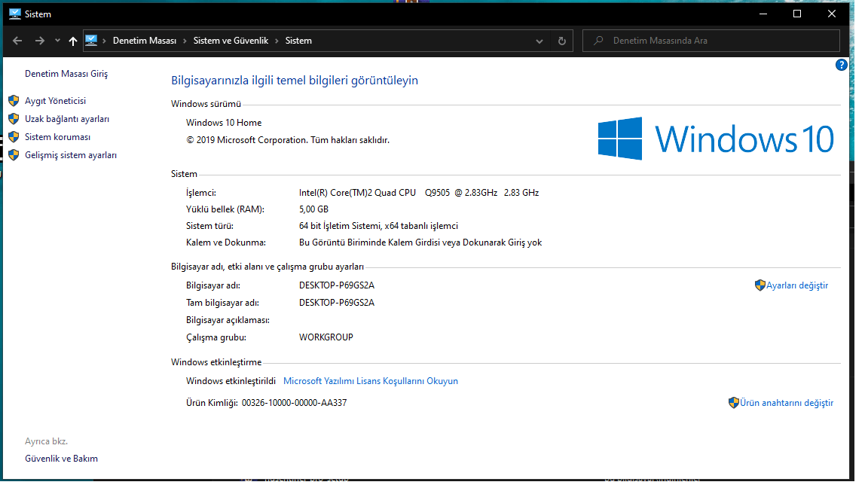Click computer name DESKTOP-P69GS2A beside Bilgisayar adı
Screen dimensions: 868x488
337,285
